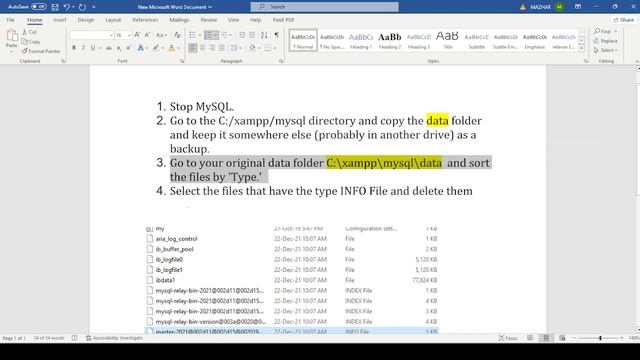
Task: Open the document title dropdown
Action: coord(210,7)
